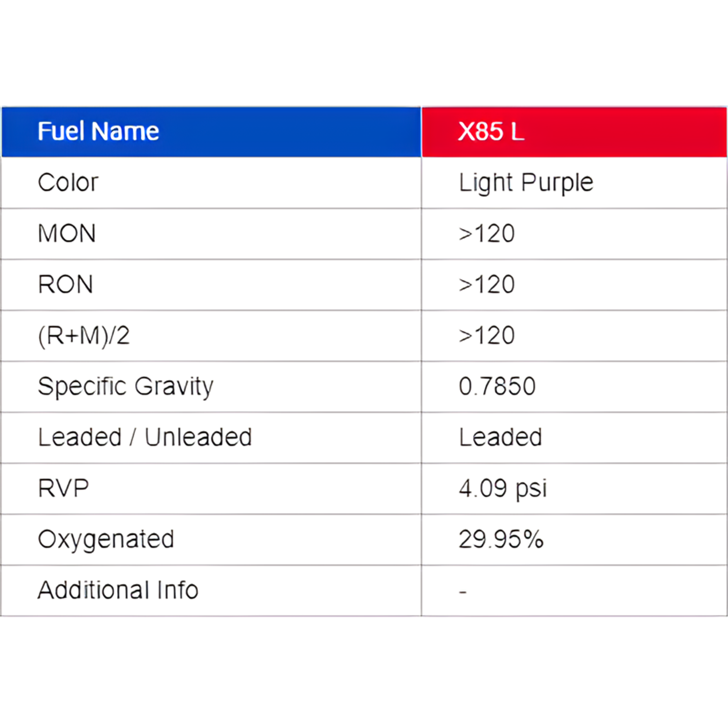
Task: Click the >120 value in RON row
Action: 487,284
